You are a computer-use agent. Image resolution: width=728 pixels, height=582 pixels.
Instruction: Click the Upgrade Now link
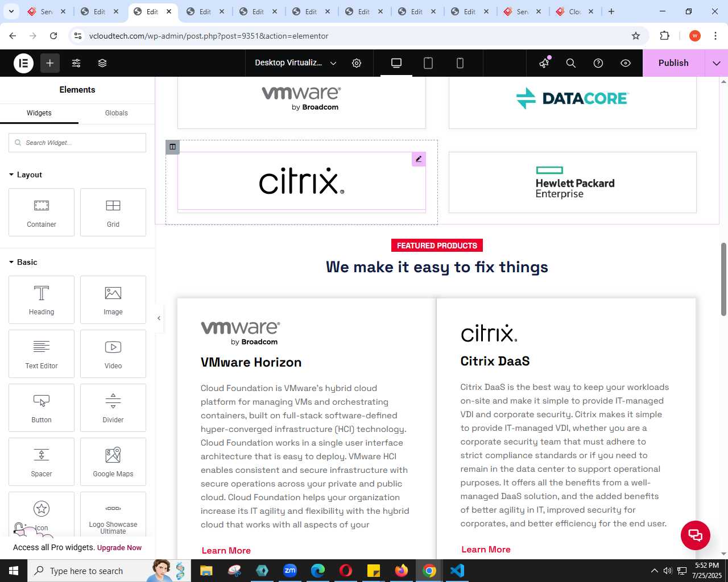[x=119, y=548]
